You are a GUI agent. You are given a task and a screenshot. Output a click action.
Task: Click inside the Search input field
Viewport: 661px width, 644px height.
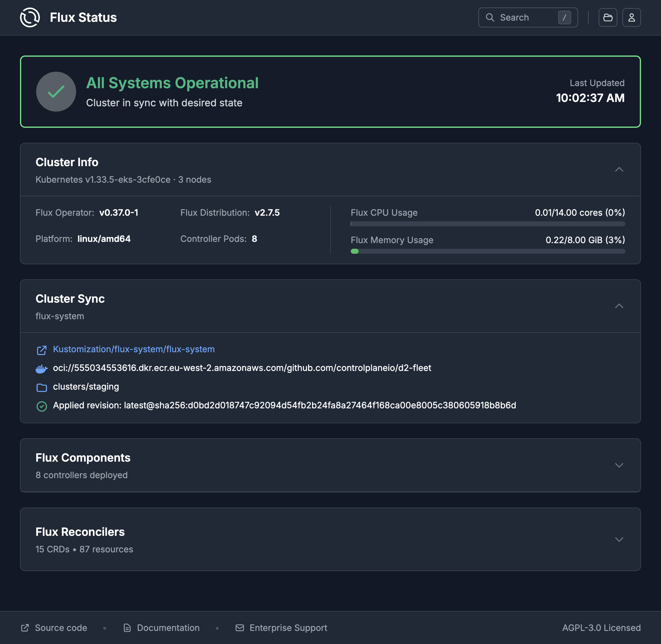pos(528,17)
